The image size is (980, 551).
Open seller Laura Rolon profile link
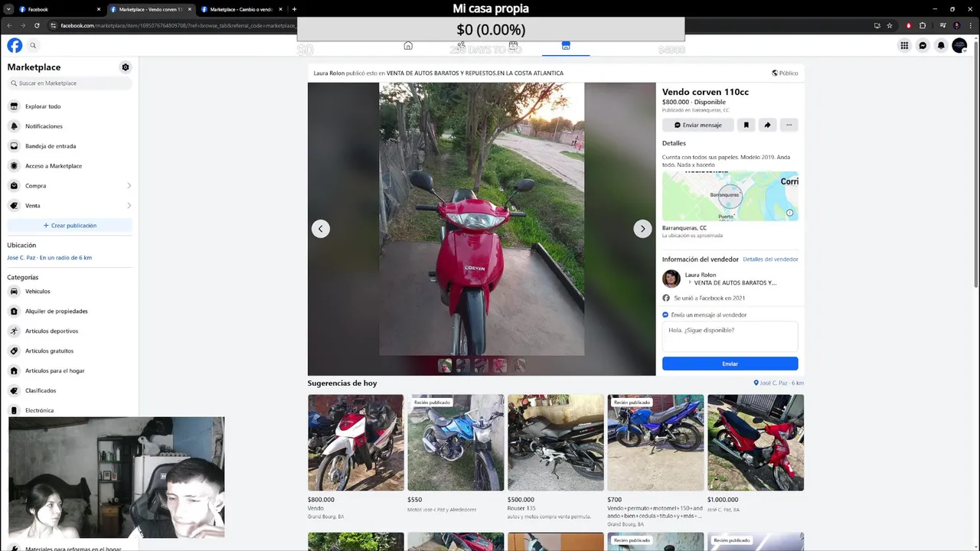701,275
